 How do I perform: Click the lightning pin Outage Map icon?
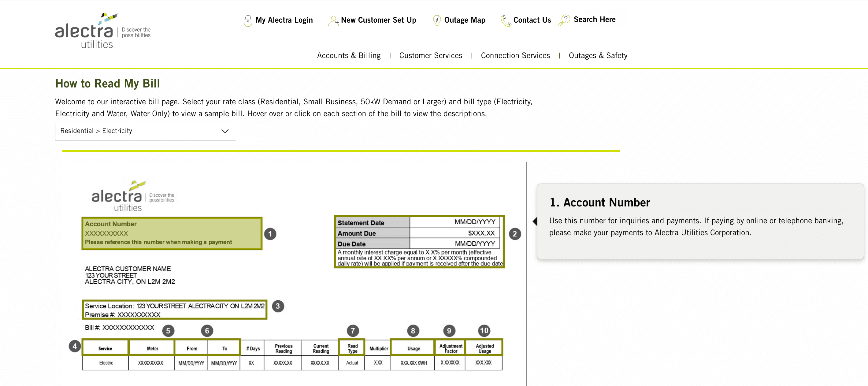pyautogui.click(x=437, y=20)
